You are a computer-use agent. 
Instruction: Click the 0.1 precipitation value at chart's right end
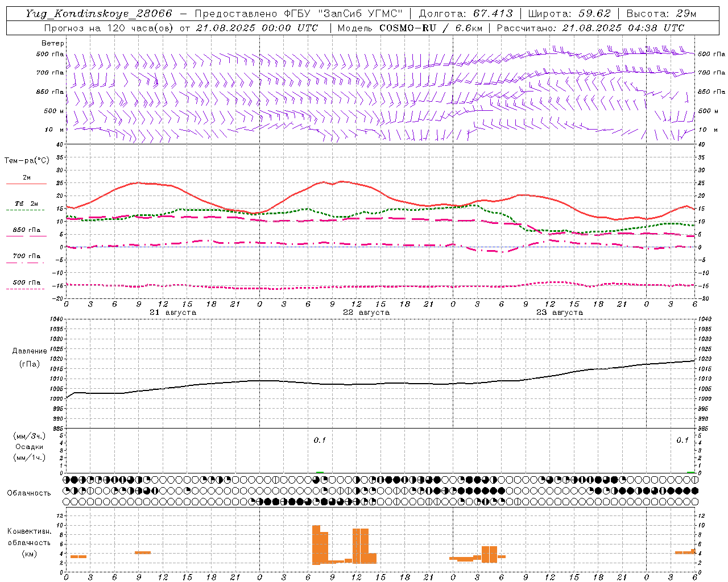click(x=682, y=440)
